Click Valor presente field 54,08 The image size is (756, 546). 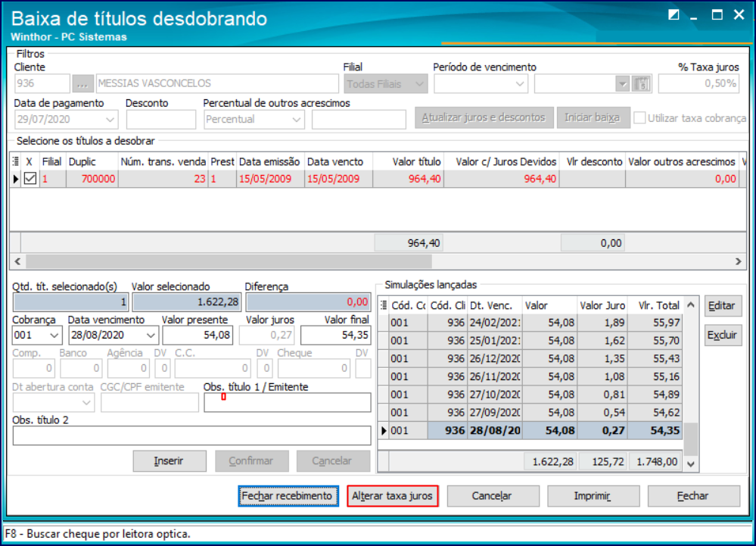pyautogui.click(x=198, y=335)
